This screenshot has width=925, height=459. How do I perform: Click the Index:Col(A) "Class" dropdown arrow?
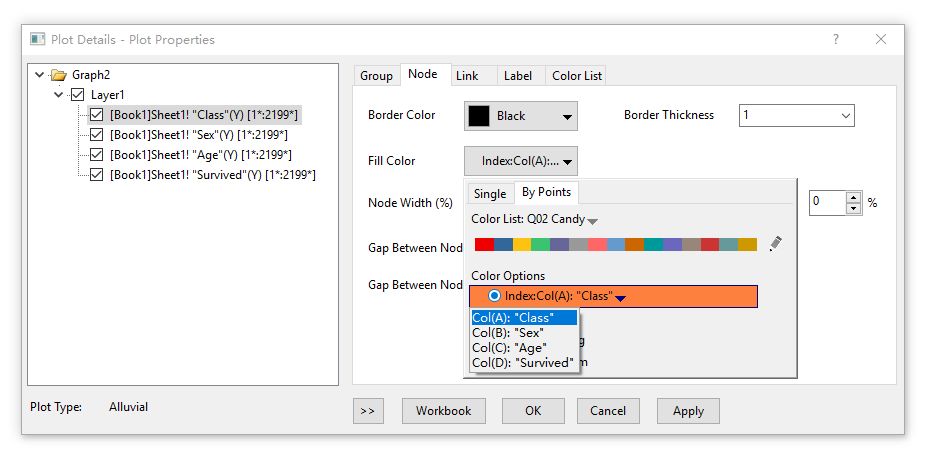(620, 298)
